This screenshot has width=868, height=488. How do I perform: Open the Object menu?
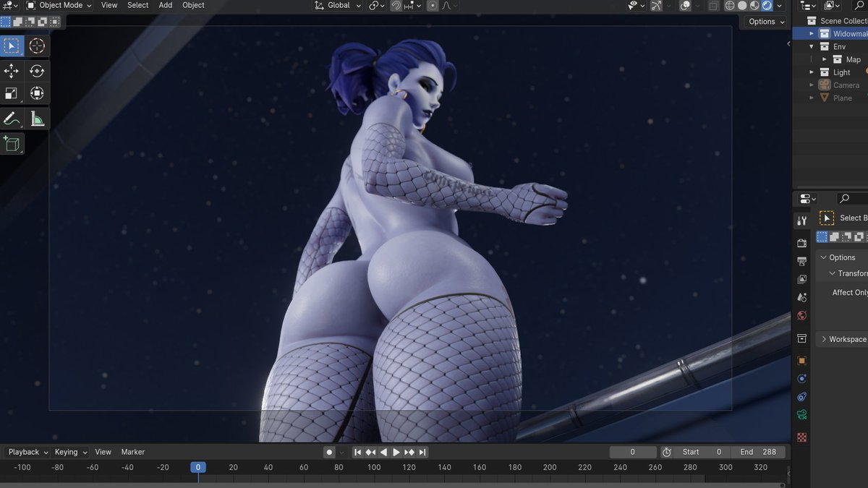(193, 5)
